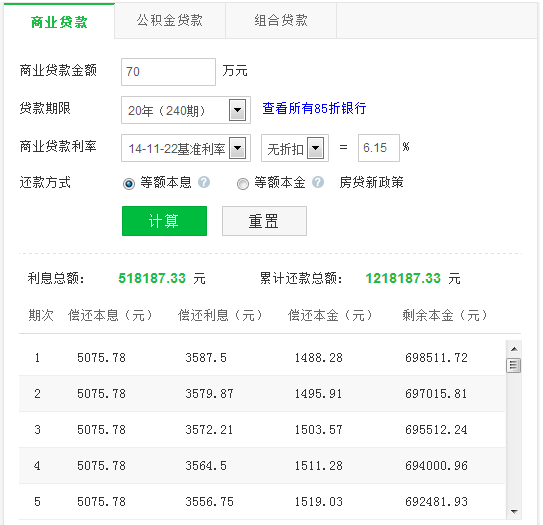Click period 2 principal value 1495.91

click(319, 393)
